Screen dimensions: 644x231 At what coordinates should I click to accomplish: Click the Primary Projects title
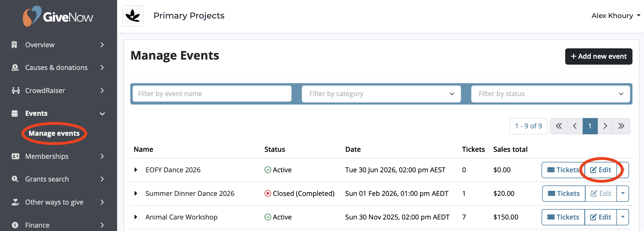coord(189,16)
